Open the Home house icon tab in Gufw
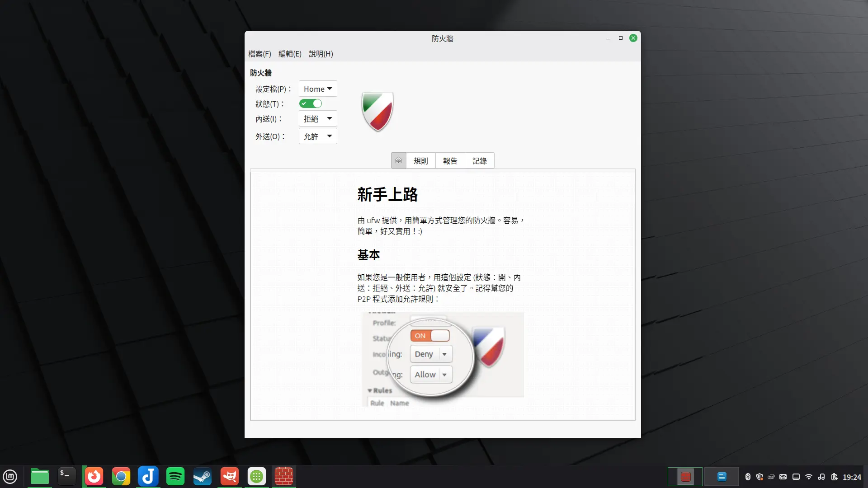The image size is (868, 488). (x=398, y=160)
